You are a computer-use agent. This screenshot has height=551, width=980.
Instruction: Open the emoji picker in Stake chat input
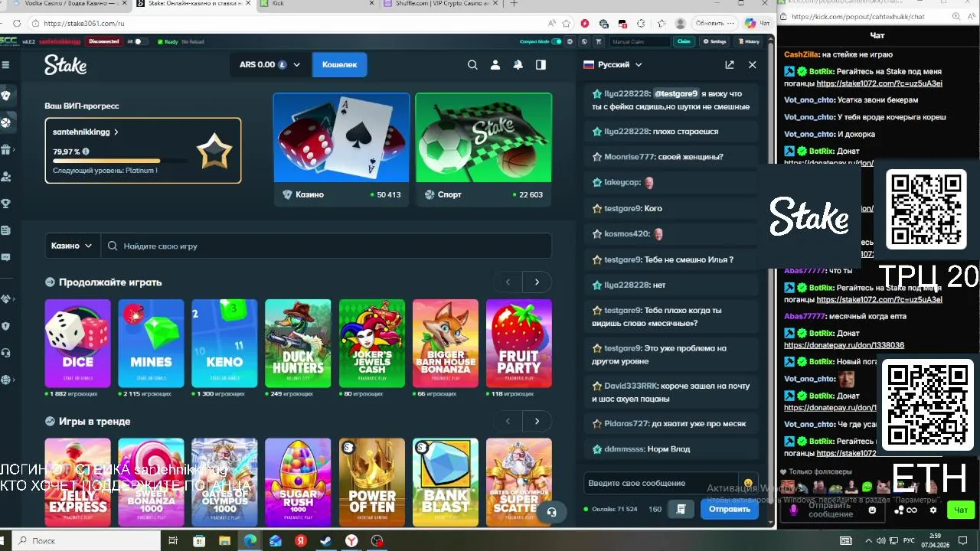[748, 483]
